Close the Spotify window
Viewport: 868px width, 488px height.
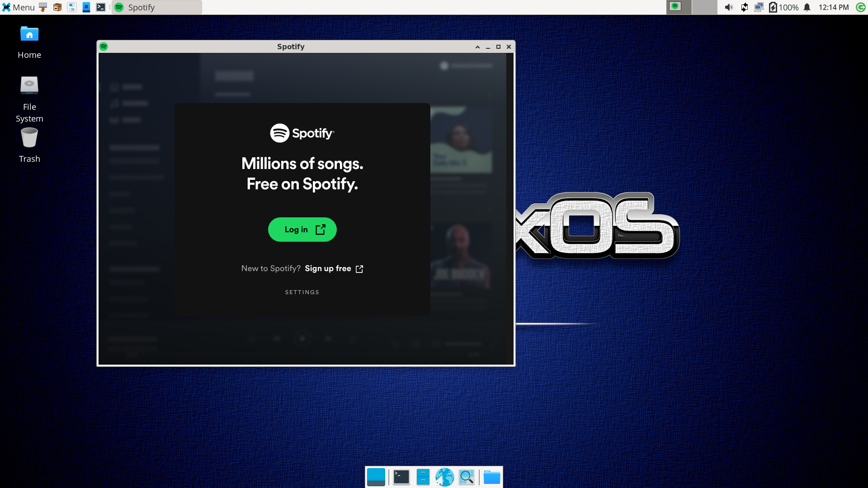tap(509, 47)
